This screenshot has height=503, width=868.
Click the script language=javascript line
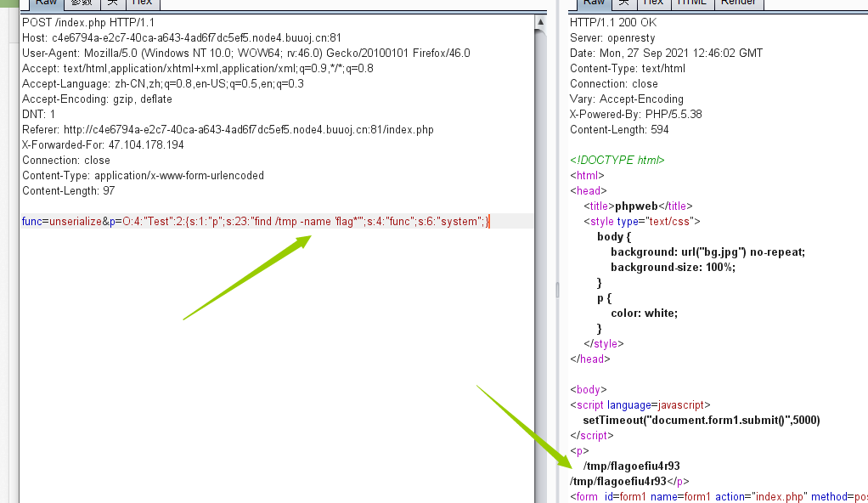pyautogui.click(x=640, y=405)
